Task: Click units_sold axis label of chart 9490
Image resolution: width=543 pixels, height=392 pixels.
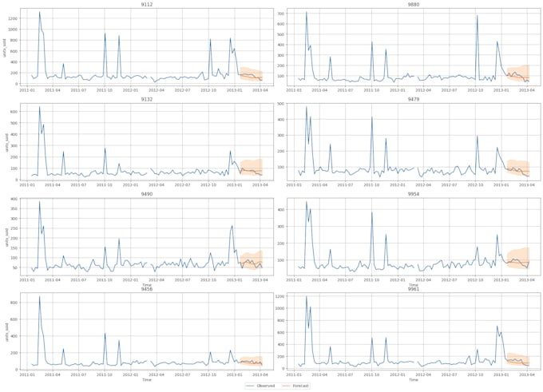Action: click(x=6, y=237)
